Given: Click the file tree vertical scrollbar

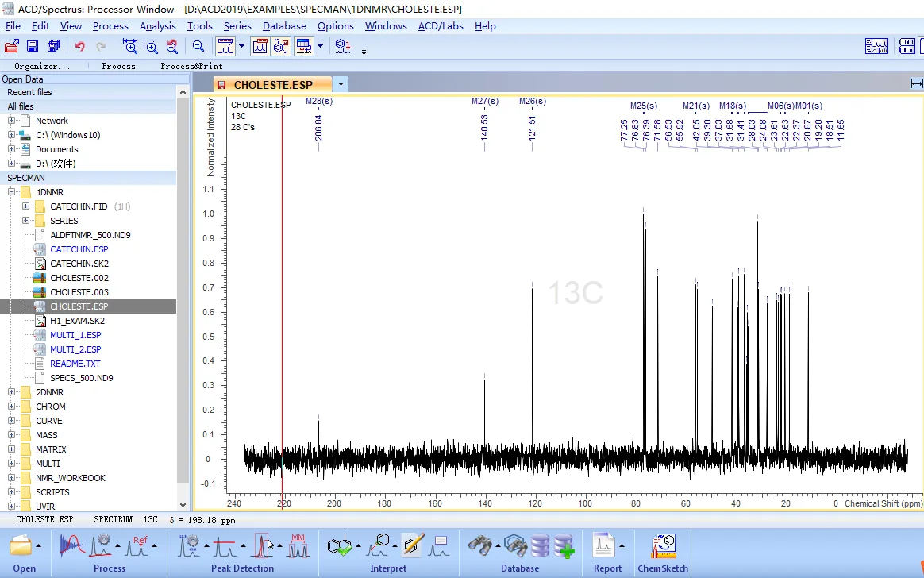Looking at the screenshot, I should tap(183, 299).
